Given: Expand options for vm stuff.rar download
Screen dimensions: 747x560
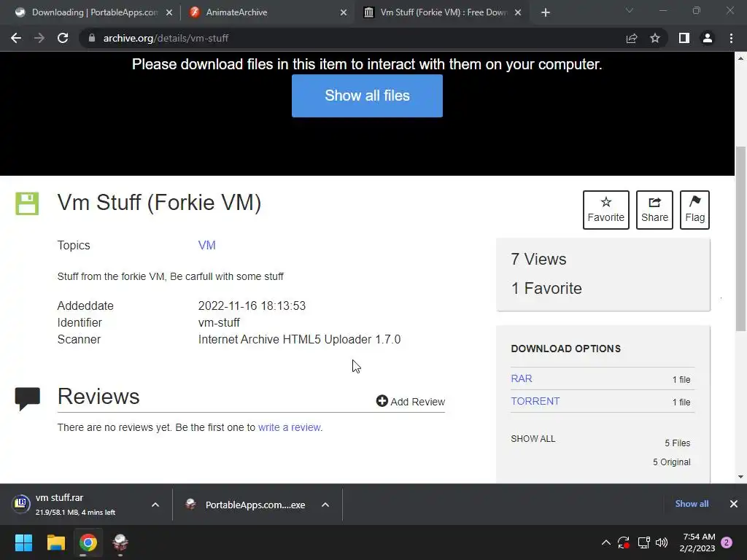Looking at the screenshot, I should click(x=155, y=505).
